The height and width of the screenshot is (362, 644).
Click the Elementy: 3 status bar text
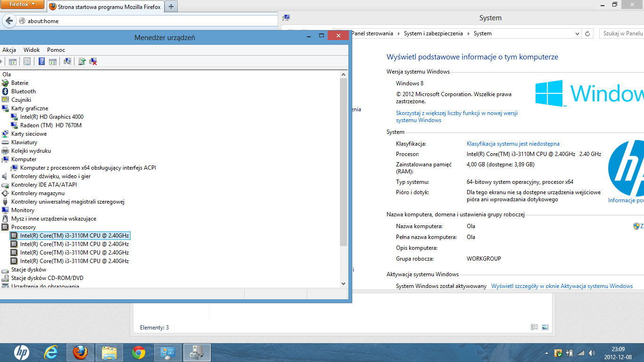click(x=154, y=328)
